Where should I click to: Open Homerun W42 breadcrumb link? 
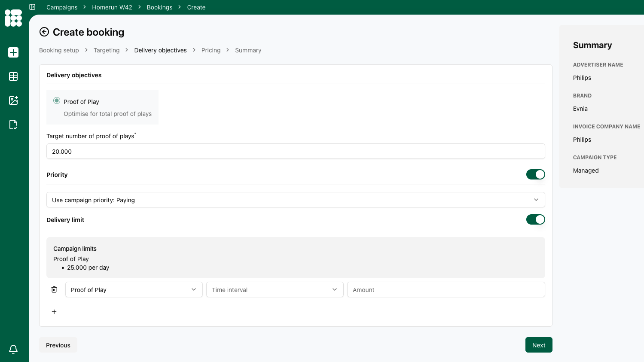[112, 7]
